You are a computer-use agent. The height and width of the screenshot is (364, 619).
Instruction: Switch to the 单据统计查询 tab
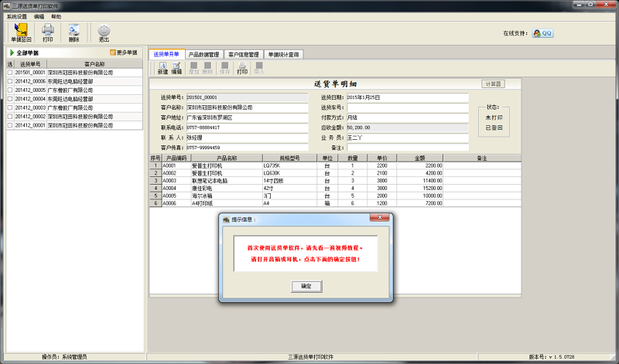coord(284,54)
